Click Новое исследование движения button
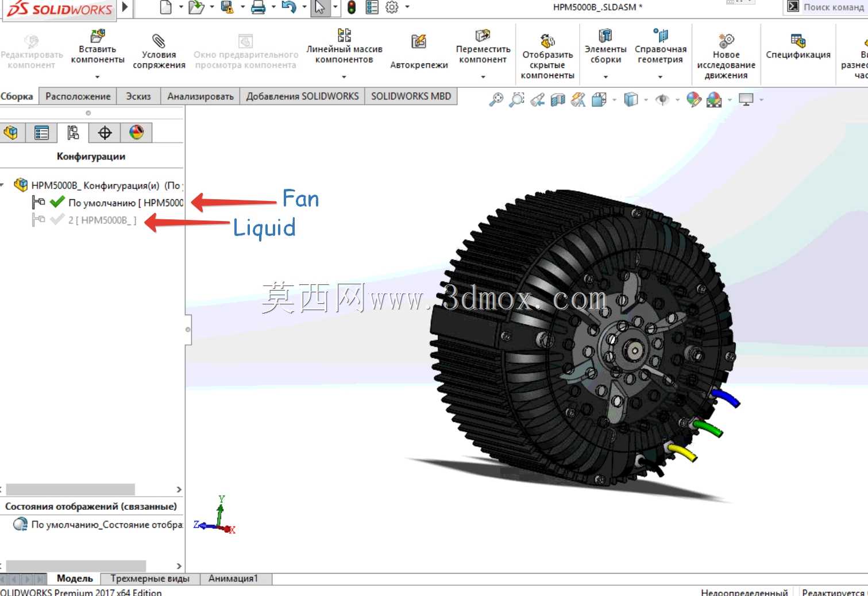The image size is (868, 596). (x=726, y=55)
